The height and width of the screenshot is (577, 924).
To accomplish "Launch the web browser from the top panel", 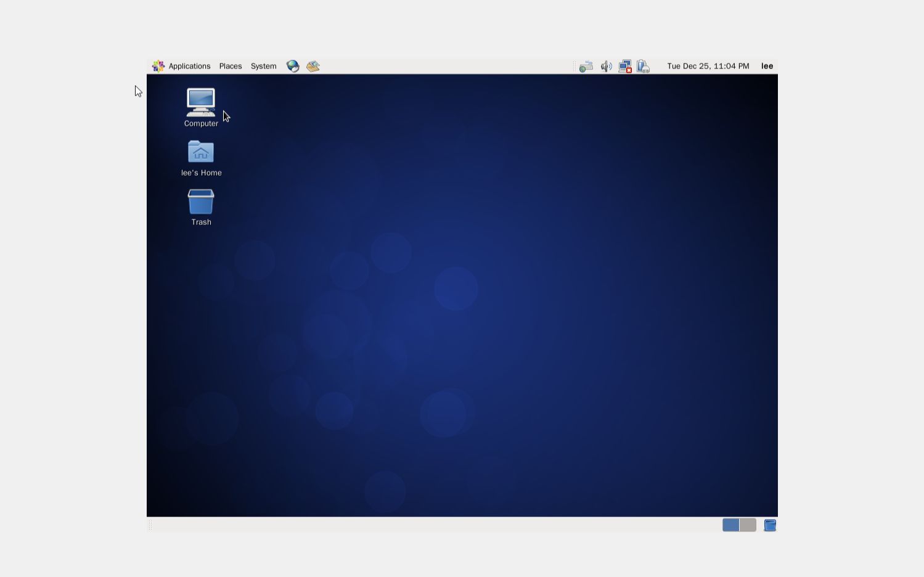I will coord(293,66).
